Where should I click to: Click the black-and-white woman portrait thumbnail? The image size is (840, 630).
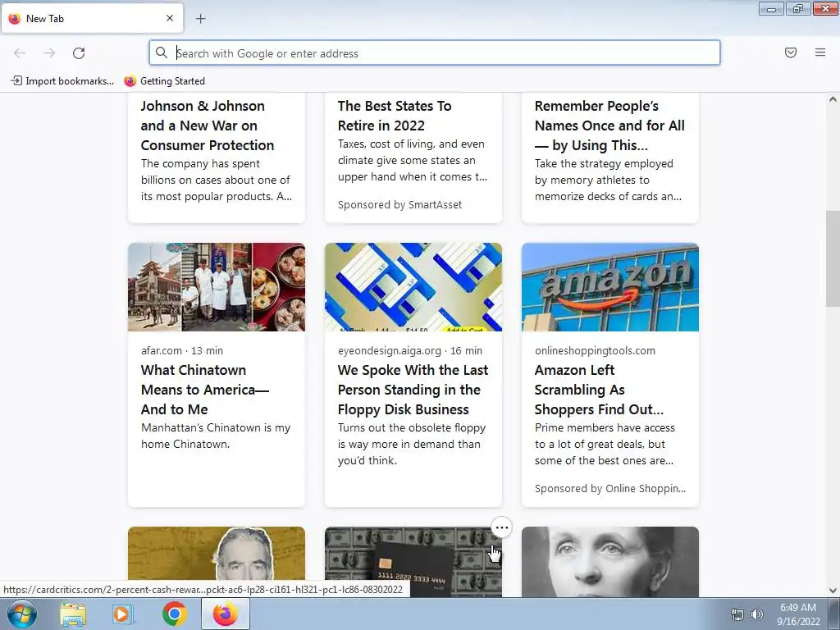(610, 562)
